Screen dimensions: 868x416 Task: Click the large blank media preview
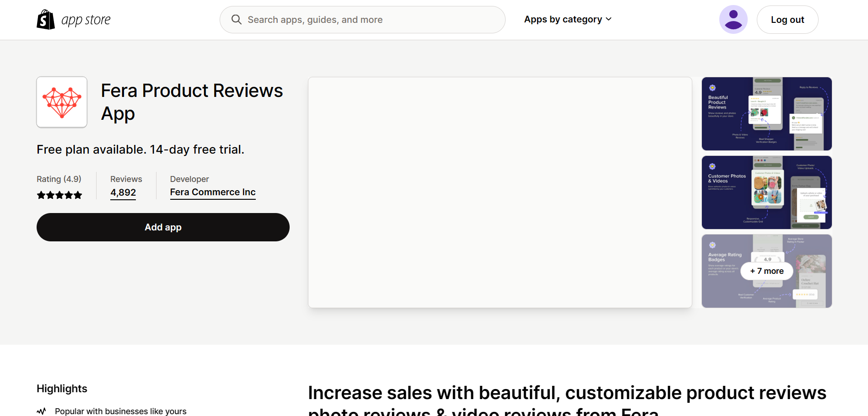coord(500,192)
